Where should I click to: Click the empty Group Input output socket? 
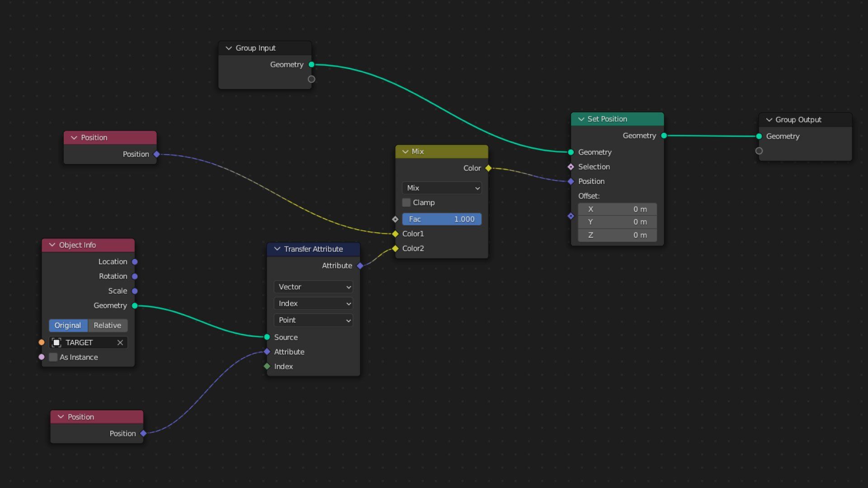coord(311,79)
